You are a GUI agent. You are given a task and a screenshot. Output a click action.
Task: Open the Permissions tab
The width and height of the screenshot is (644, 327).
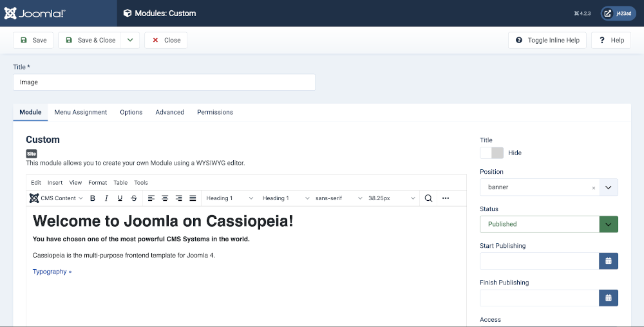pyautogui.click(x=215, y=112)
